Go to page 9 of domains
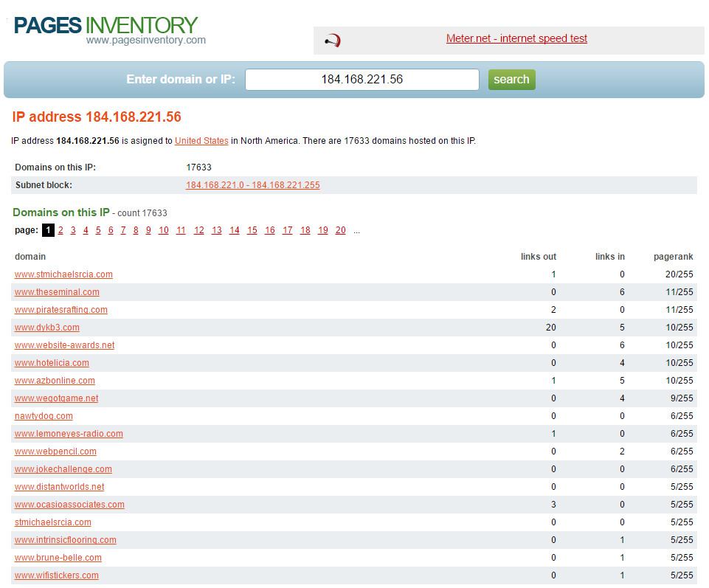Screen dimensions: 709x588 (148, 230)
